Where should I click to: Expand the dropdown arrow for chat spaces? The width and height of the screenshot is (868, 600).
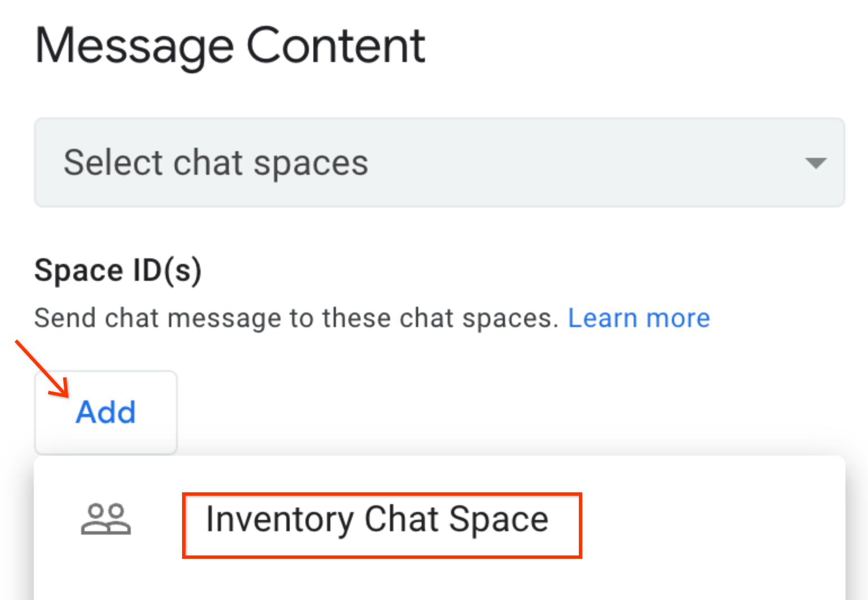point(816,163)
